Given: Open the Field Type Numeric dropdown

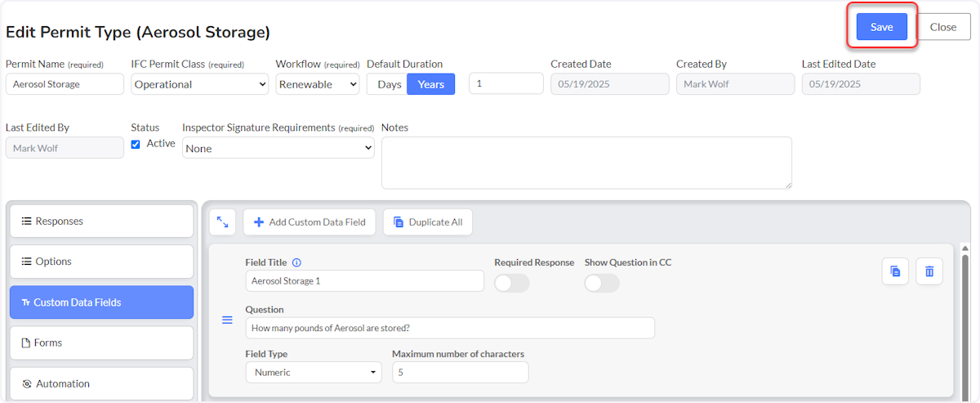Looking at the screenshot, I should point(314,372).
